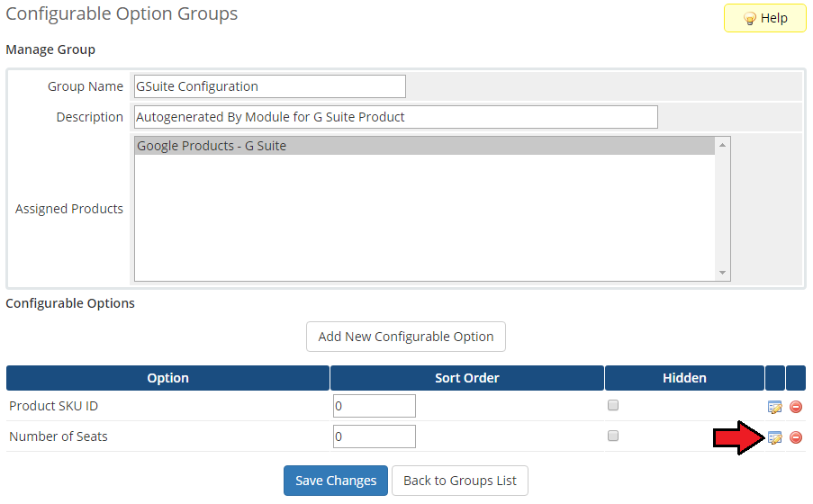Toggle Hidden for Product SKU ID
Screen dimensions: 813x504
613,405
